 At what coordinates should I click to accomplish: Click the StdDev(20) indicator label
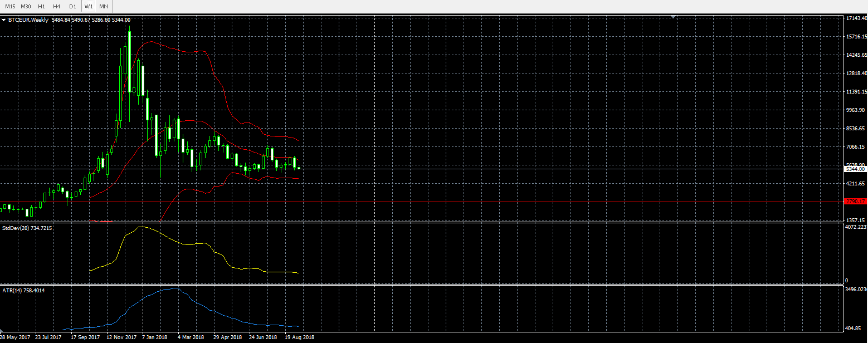click(27, 228)
